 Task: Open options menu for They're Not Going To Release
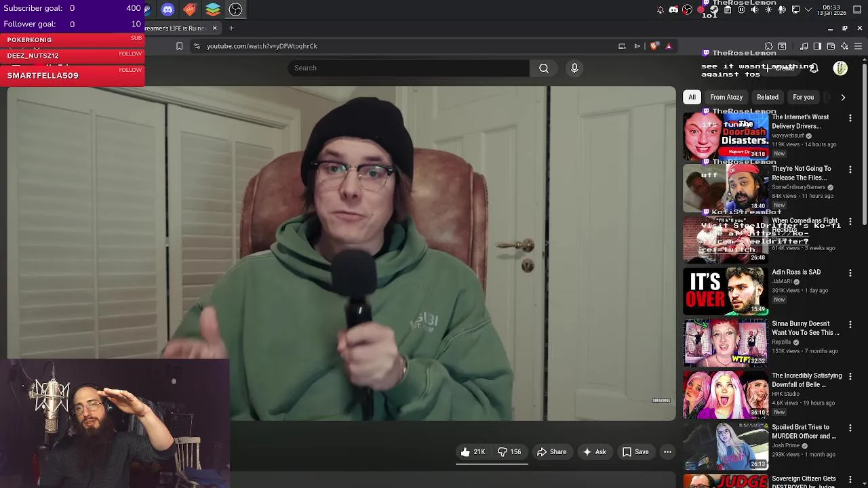point(850,169)
